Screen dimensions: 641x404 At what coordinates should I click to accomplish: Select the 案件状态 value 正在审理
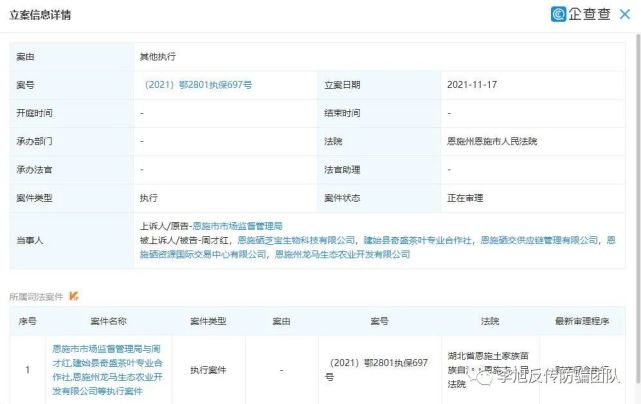(465, 198)
